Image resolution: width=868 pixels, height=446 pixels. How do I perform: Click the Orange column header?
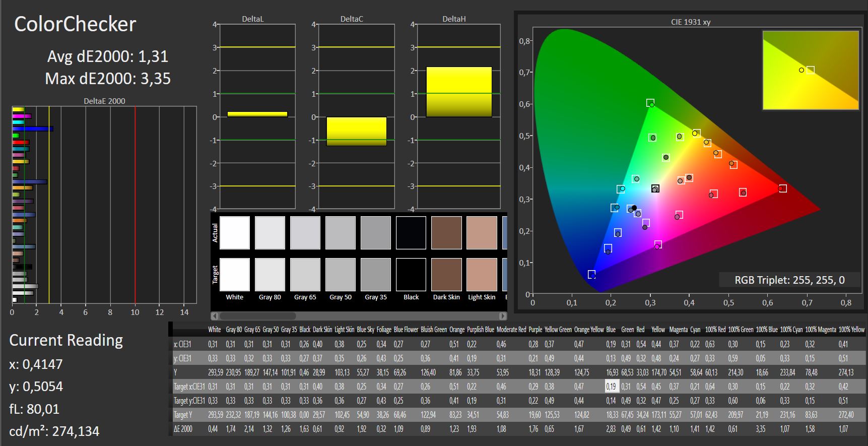coord(457,330)
